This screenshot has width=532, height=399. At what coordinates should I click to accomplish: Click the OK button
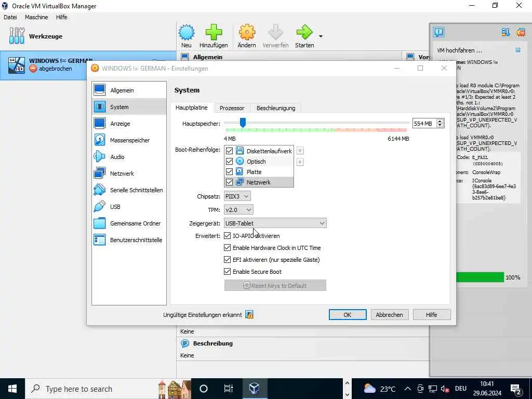click(348, 315)
